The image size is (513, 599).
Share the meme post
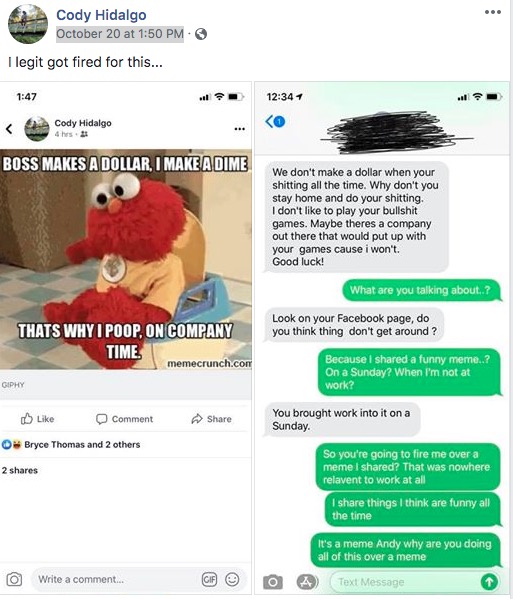point(211,419)
